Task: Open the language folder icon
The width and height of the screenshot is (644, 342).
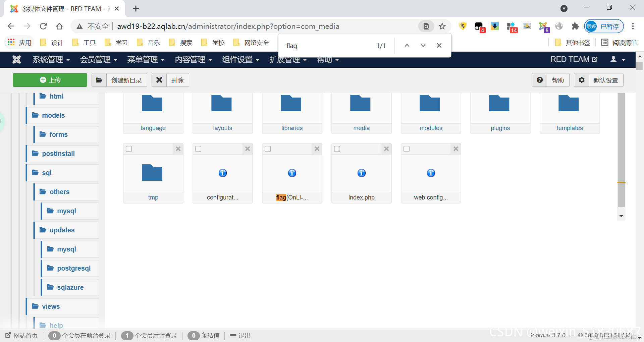Action: click(152, 103)
